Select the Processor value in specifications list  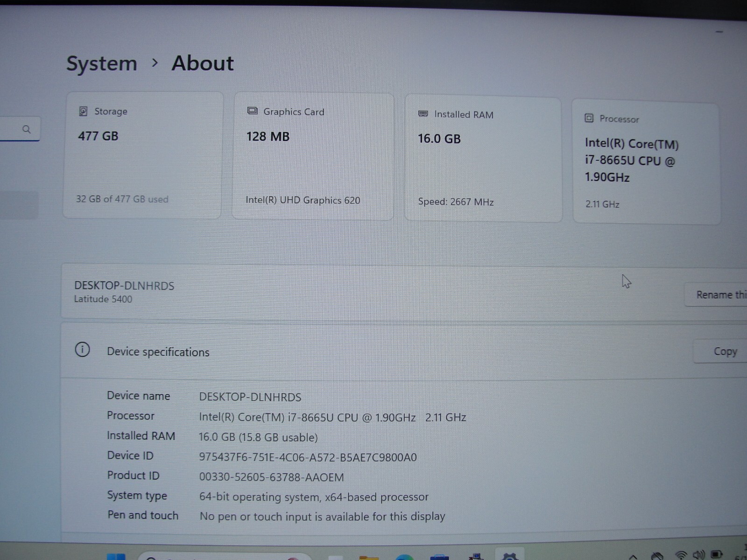pyautogui.click(x=332, y=417)
